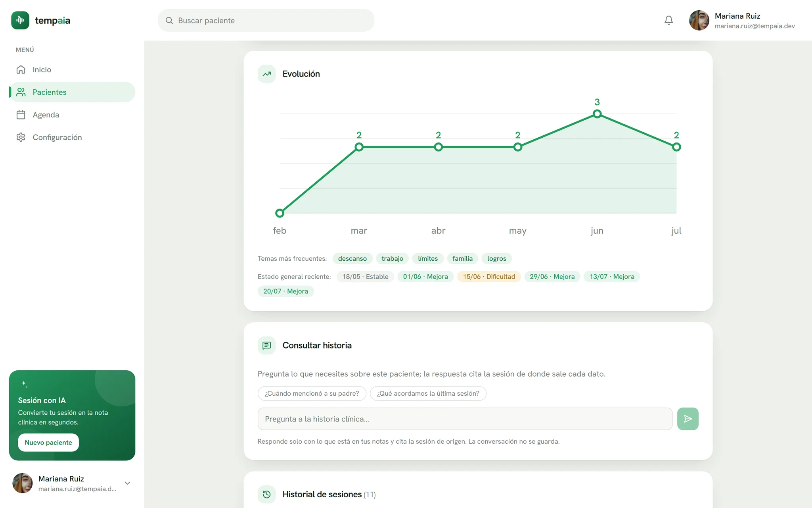
Task: Click the Evolución heading
Action: (301, 74)
